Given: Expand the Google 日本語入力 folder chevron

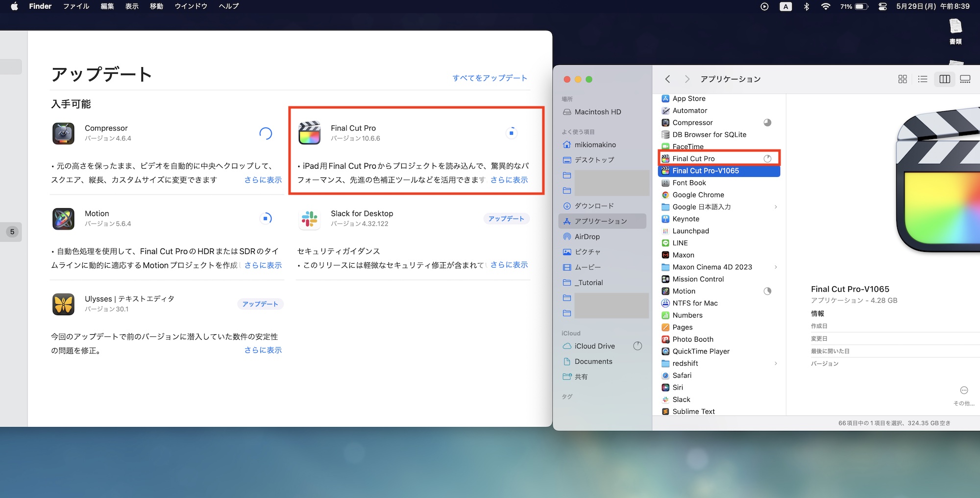Looking at the screenshot, I should coord(776,207).
